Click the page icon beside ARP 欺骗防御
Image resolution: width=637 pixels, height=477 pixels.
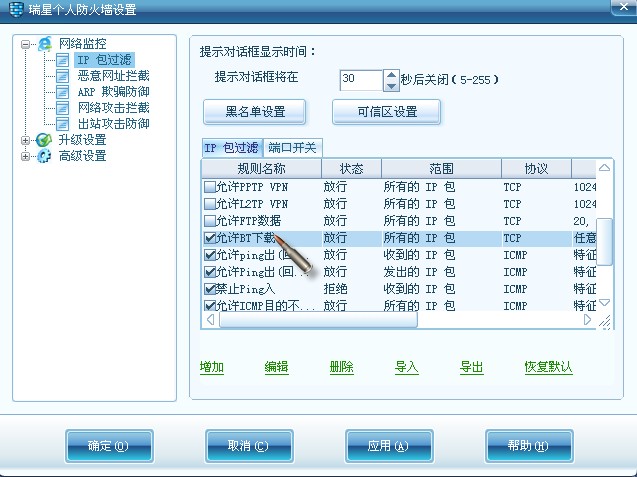(62, 92)
